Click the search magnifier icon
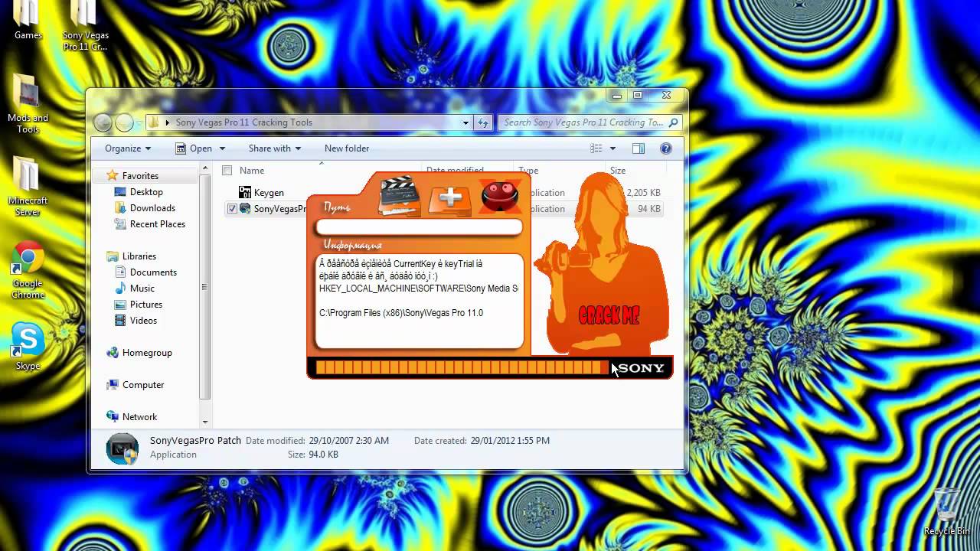980x551 pixels. point(674,122)
